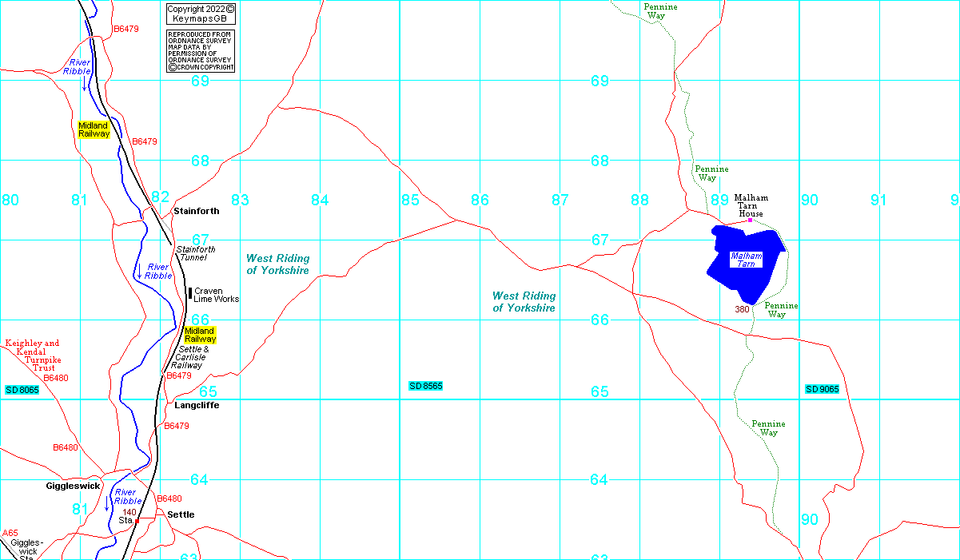Click the A65 road label
Image resolution: width=960 pixels, height=560 pixels.
click(x=10, y=533)
